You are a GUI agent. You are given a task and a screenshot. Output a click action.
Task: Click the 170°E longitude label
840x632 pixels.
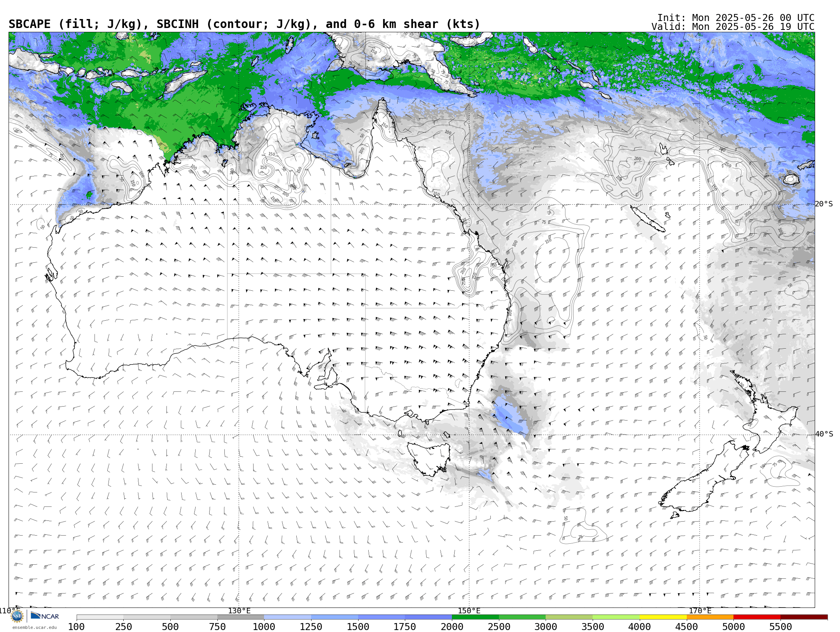pos(700,611)
